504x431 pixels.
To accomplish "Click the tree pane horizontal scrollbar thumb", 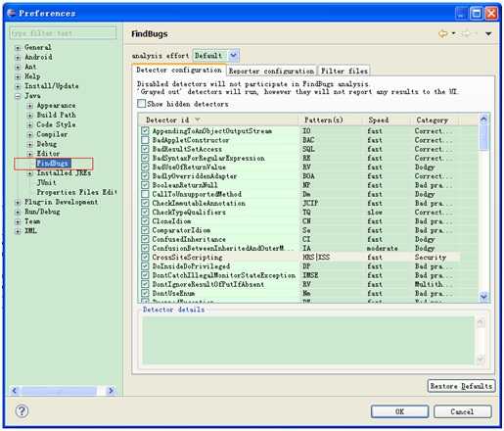I will tap(59, 391).
